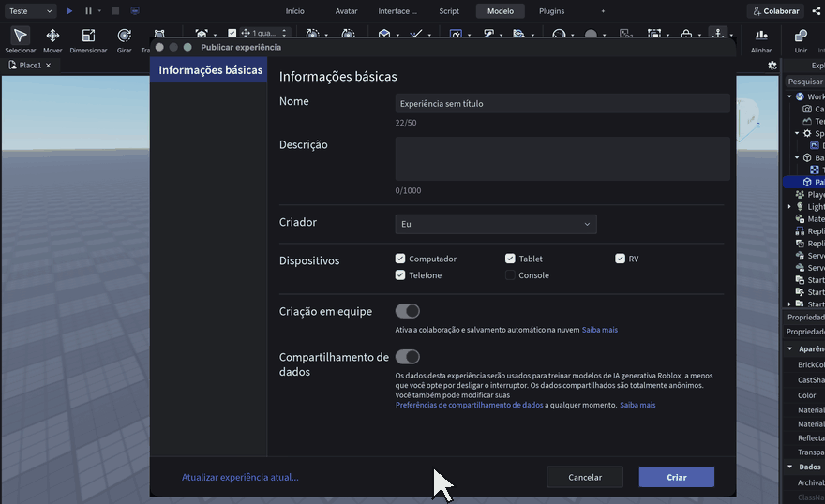Click the part cube icon in toolbar
This screenshot has width=825, height=504.
tap(384, 34)
